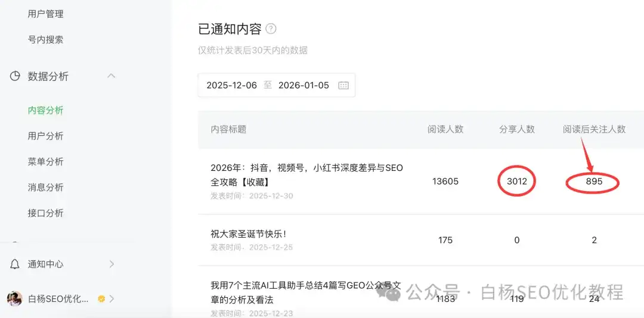
Task: Open 菜单分析 from sidebar
Action: tap(45, 162)
